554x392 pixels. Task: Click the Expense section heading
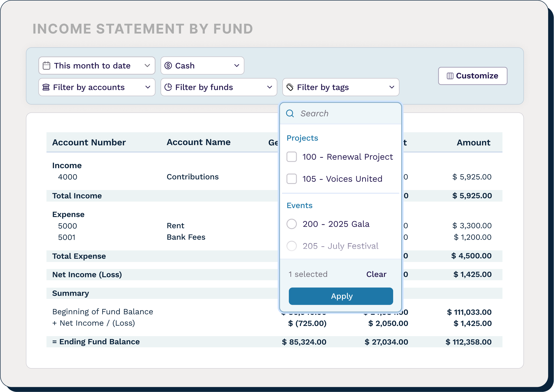tap(68, 214)
